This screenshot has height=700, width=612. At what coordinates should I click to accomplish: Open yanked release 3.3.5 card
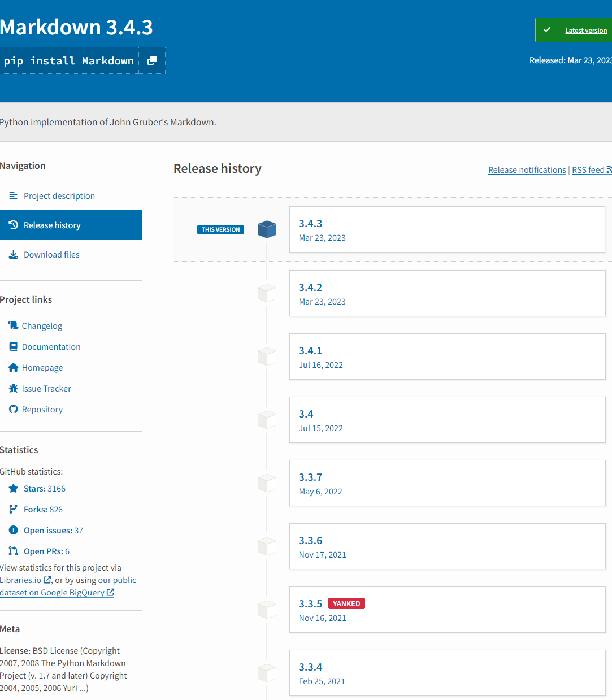(447, 610)
